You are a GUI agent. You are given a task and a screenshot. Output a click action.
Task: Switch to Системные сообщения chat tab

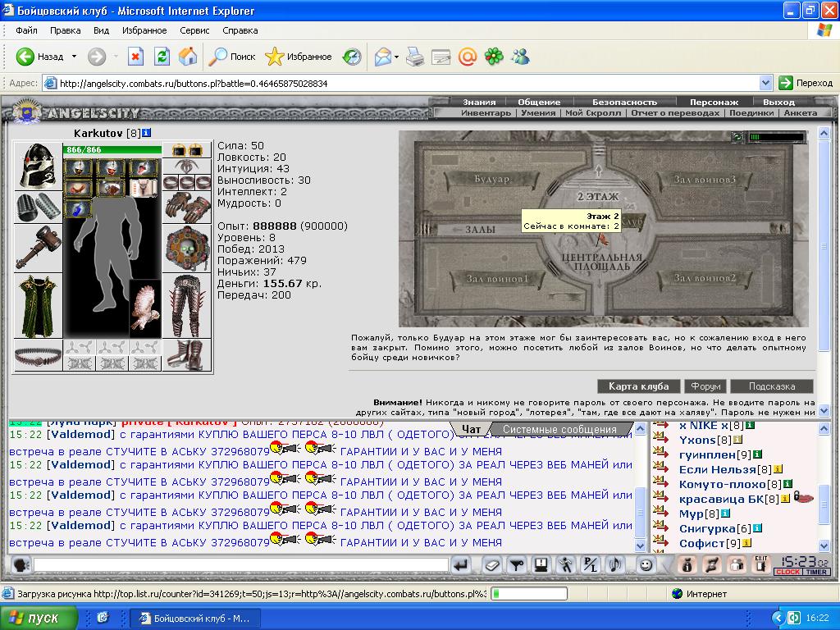click(x=559, y=429)
